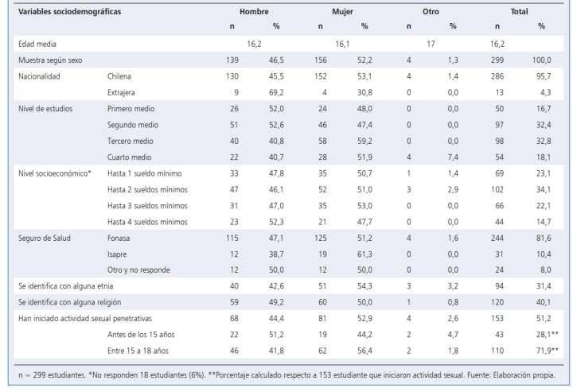Click 'Antes de los 15 años' row
The width and height of the screenshot is (573, 392).
pos(289,335)
